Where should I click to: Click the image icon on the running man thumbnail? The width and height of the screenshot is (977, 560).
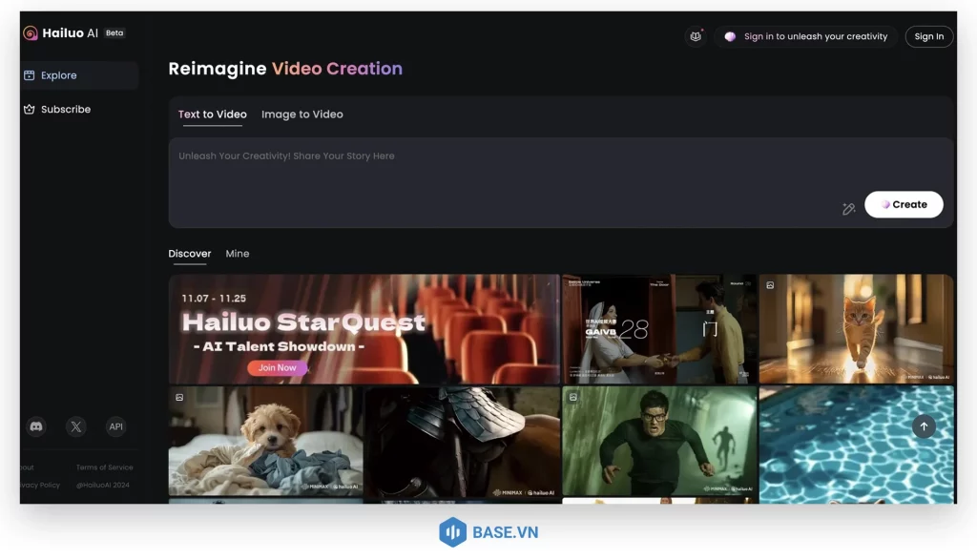pyautogui.click(x=573, y=398)
